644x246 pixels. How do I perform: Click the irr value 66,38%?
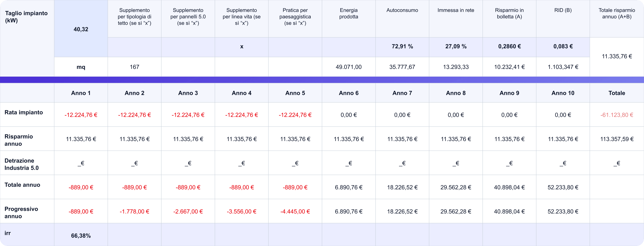81,235
